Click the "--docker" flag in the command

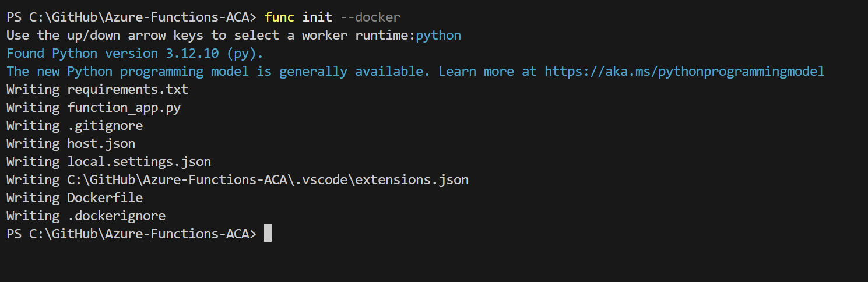[370, 17]
